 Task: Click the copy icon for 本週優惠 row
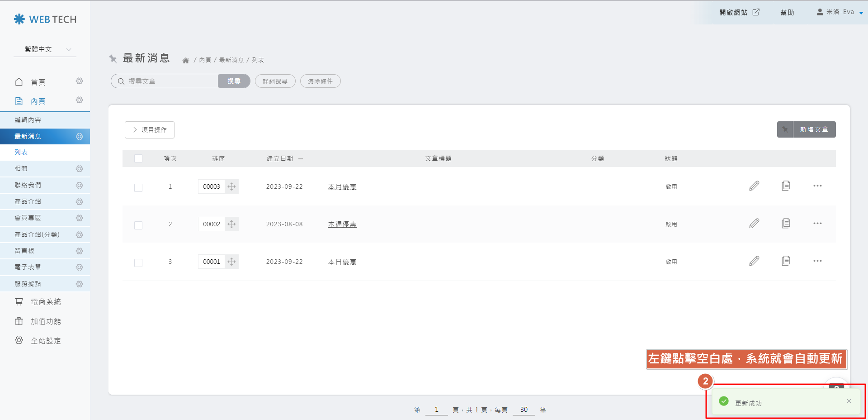786,224
